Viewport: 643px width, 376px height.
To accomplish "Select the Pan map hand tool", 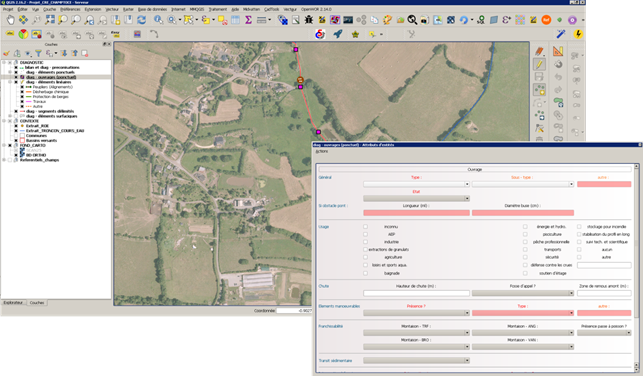I will pos(10,20).
